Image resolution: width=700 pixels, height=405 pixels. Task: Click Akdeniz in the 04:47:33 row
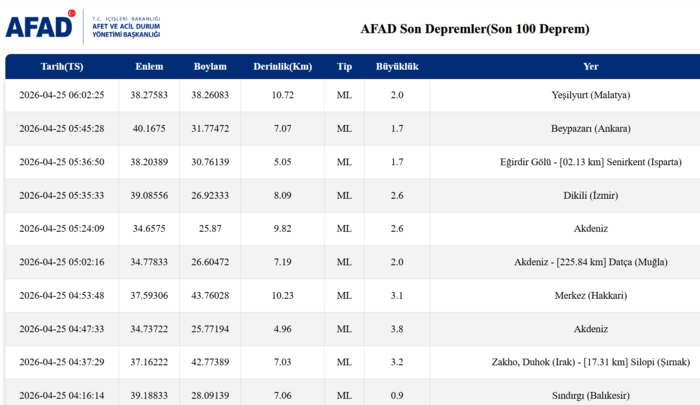tap(591, 329)
